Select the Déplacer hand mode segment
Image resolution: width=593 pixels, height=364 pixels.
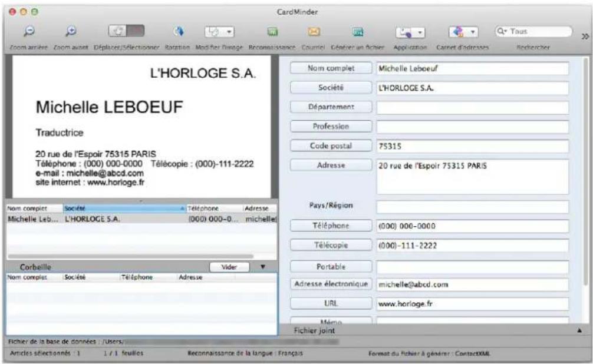(118, 31)
